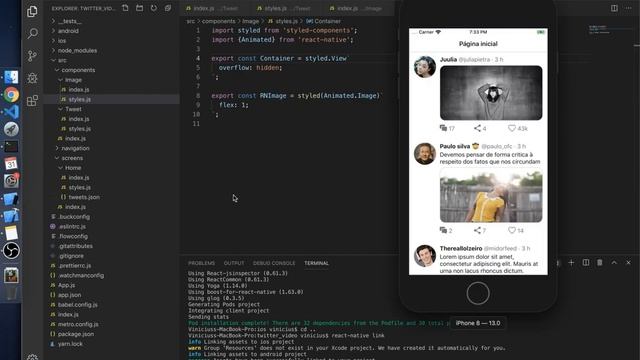Tap comment icon on Juulia's tweet
640x360 pixels.
443,128
